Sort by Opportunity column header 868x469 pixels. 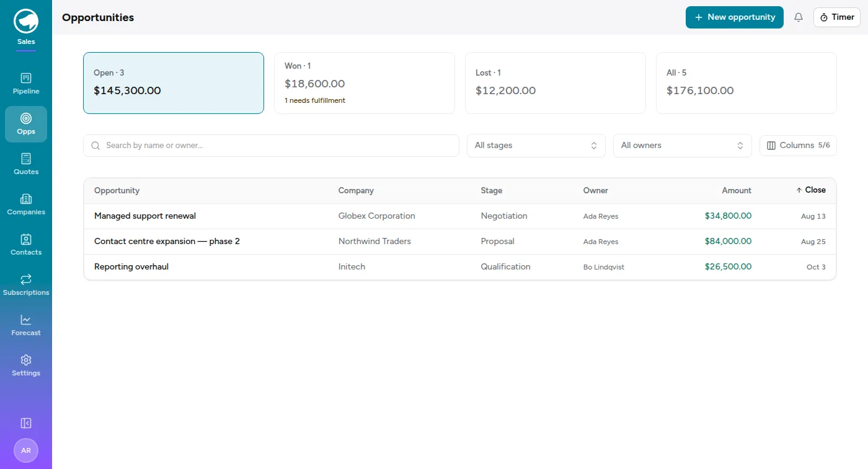click(x=117, y=191)
